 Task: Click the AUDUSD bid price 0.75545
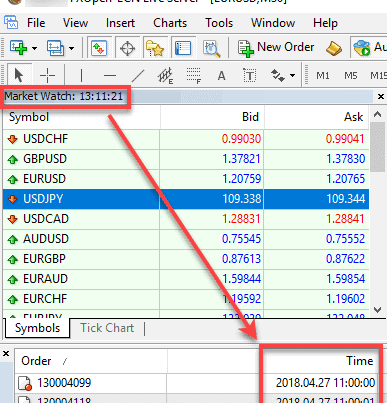[241, 239]
